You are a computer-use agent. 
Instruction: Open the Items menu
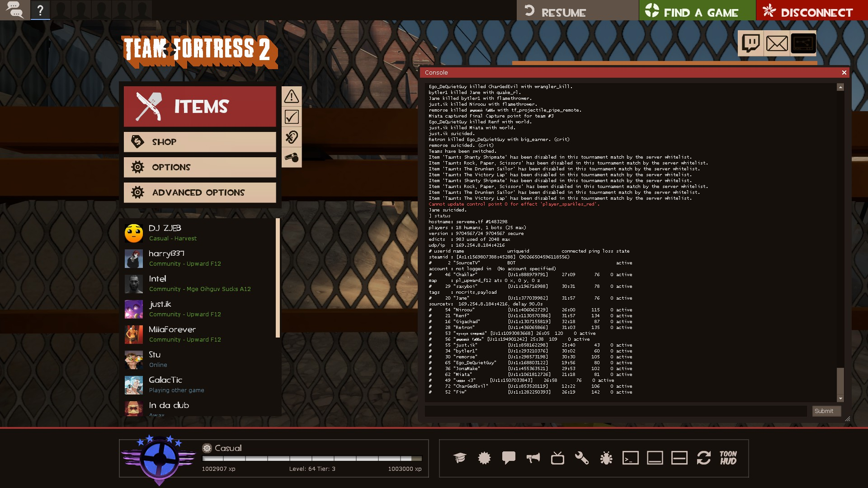pos(200,107)
